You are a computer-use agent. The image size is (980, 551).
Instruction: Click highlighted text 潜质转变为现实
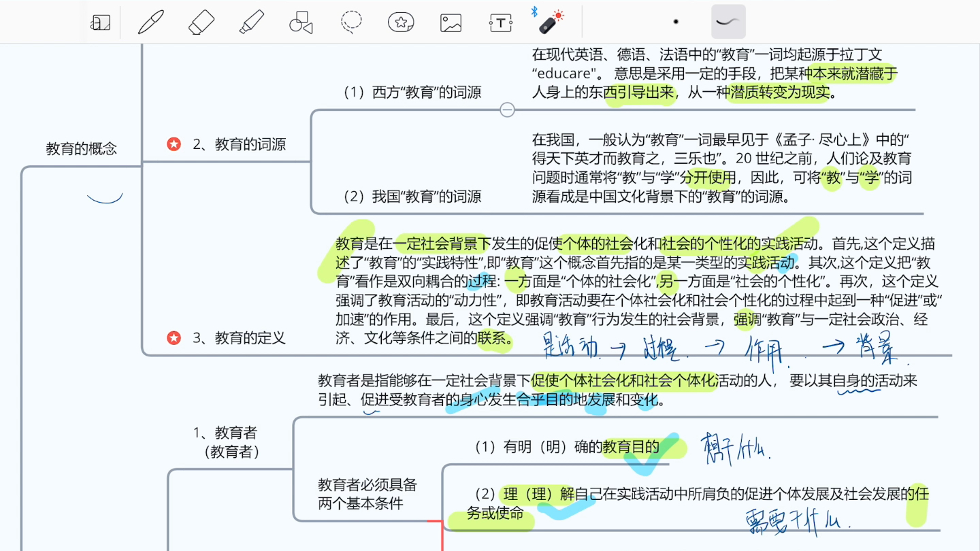point(781,93)
